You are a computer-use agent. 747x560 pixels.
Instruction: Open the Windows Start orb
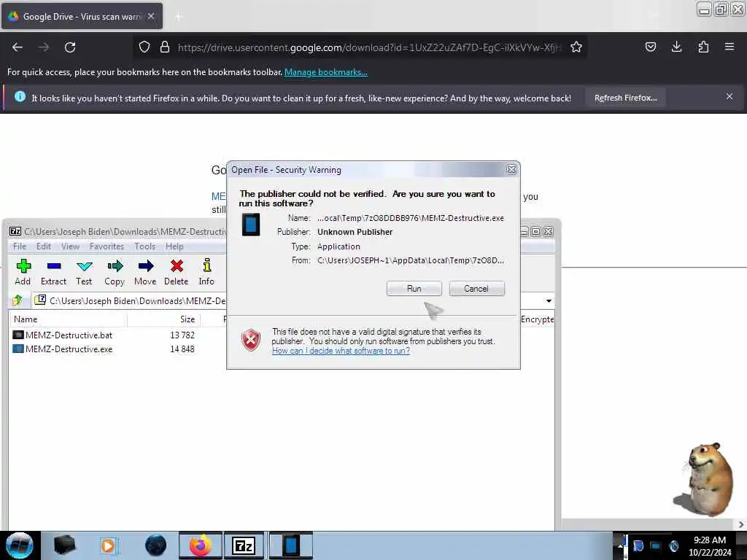pos(20,545)
